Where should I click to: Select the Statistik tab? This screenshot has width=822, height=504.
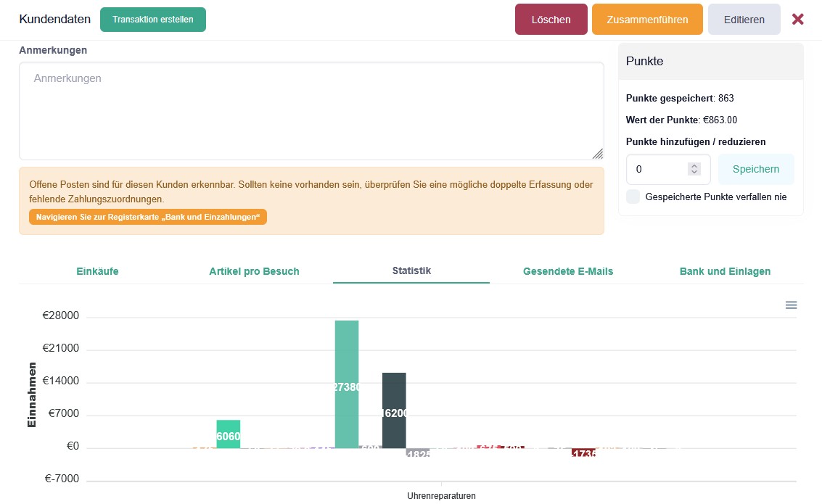coord(411,270)
